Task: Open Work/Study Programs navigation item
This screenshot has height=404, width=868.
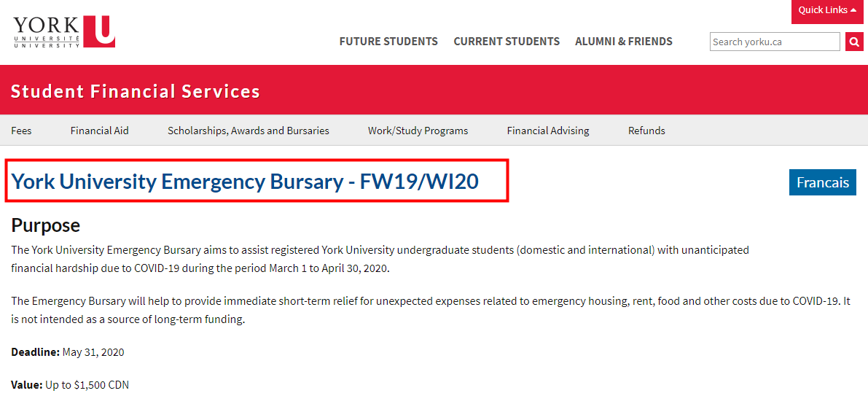Action: (x=418, y=131)
